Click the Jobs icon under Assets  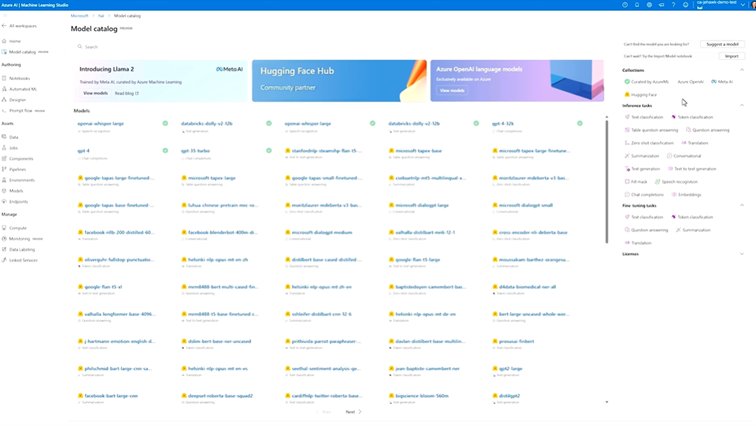[4, 148]
